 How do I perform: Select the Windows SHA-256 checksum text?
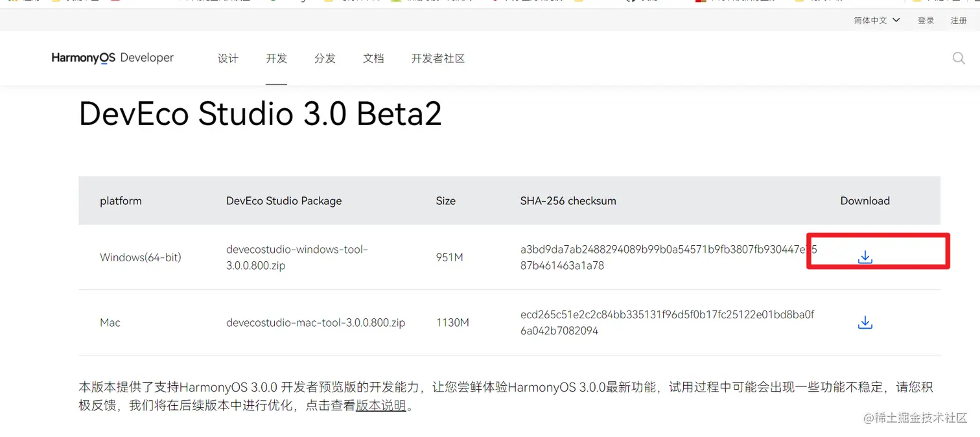coord(668,257)
